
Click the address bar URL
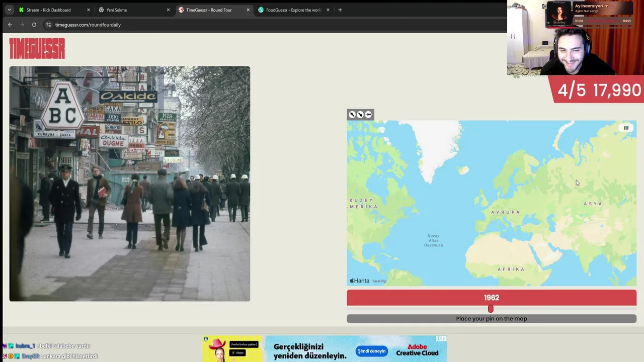88,25
